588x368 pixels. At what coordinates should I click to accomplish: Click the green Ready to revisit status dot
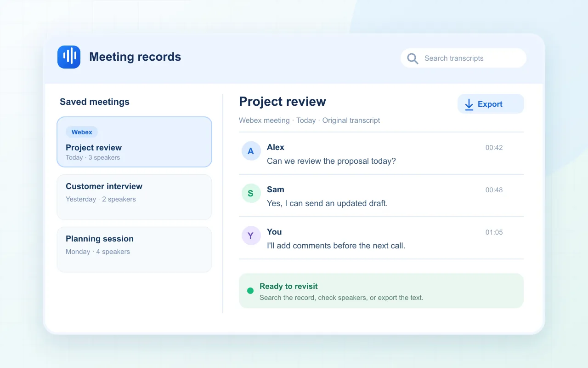[250, 291]
